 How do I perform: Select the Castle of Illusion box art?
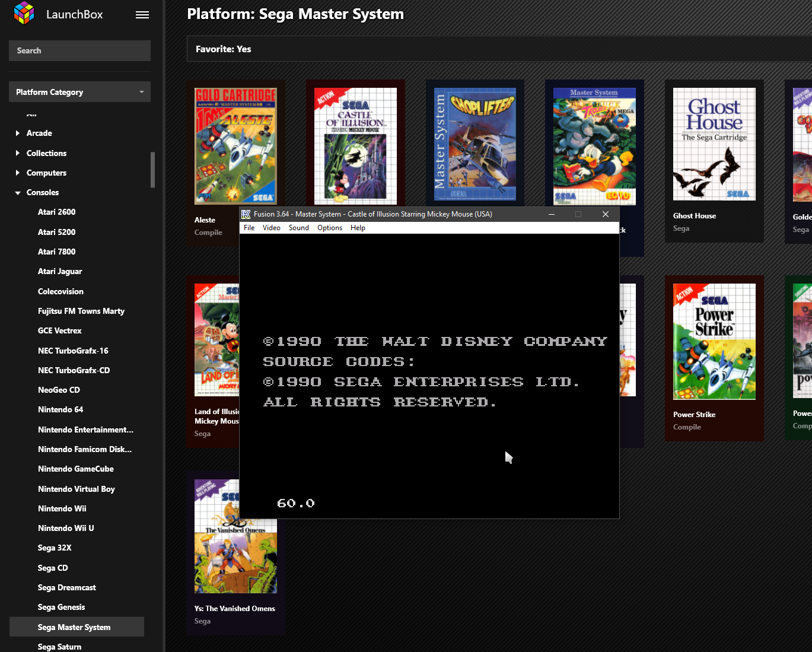[x=355, y=146]
